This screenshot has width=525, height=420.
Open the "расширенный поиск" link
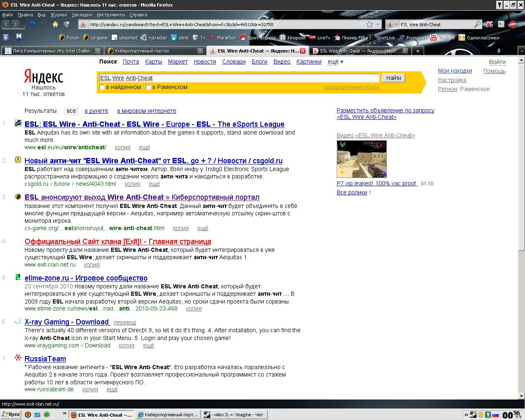[352, 87]
